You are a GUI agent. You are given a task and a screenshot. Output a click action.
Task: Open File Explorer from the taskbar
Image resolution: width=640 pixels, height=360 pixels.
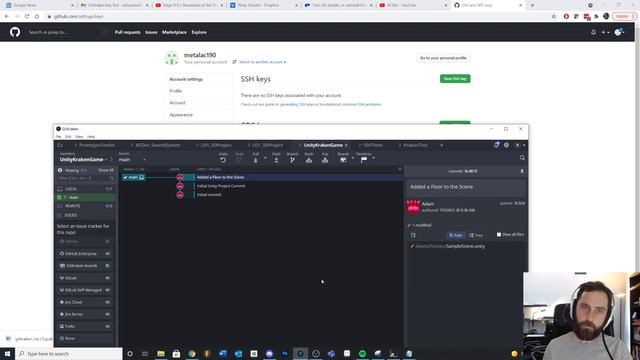(161, 353)
